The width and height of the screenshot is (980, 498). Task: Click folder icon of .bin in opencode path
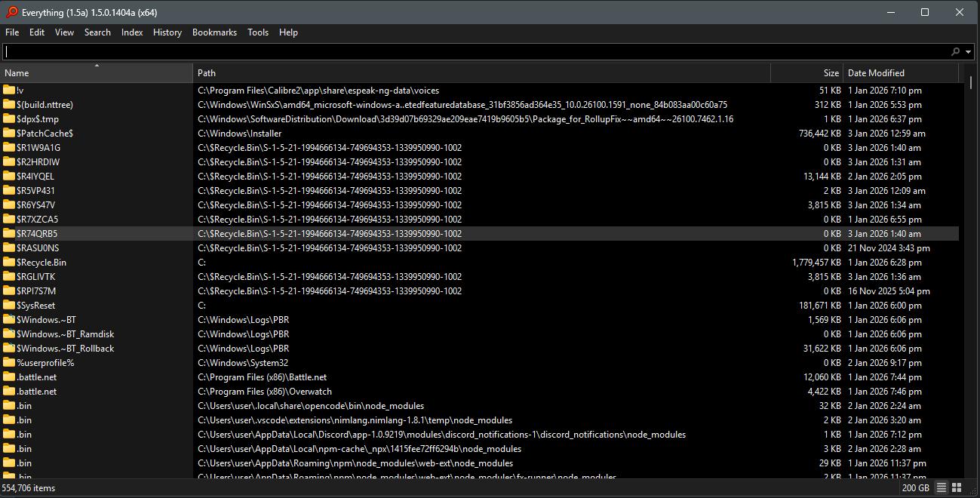pos(9,405)
